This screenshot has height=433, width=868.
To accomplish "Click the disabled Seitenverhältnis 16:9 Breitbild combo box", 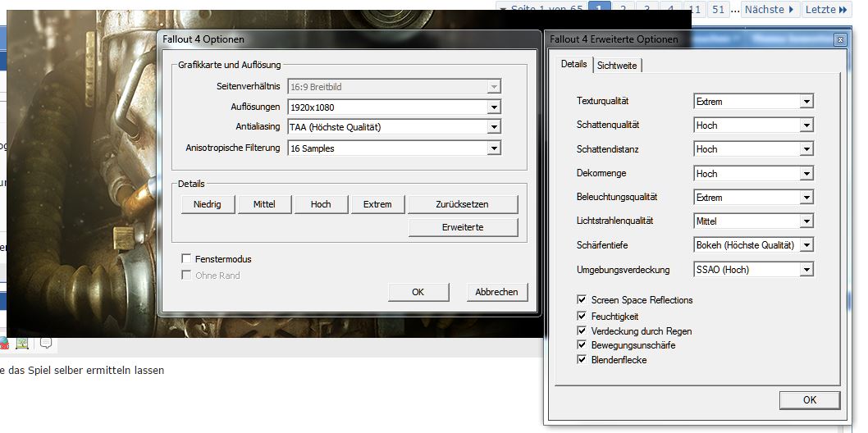I will tap(394, 86).
